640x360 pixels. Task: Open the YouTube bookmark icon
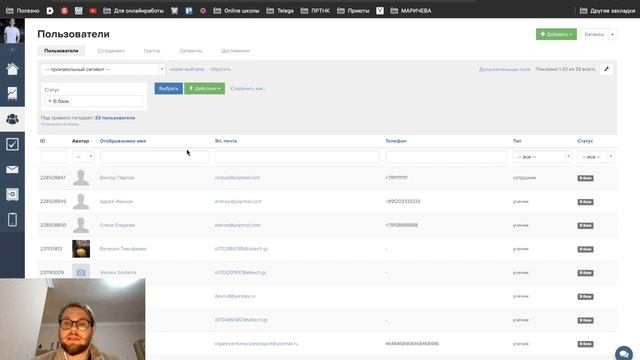tap(93, 11)
